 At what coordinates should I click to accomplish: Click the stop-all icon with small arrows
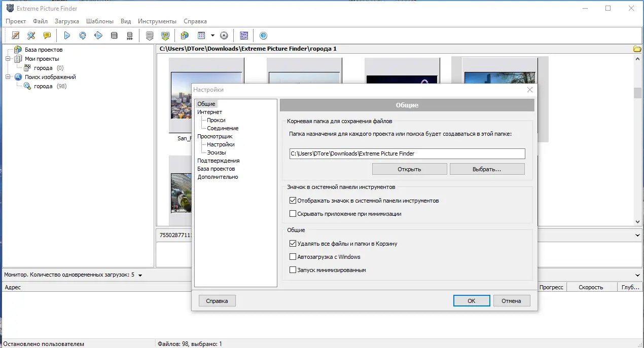pyautogui.click(x=130, y=35)
